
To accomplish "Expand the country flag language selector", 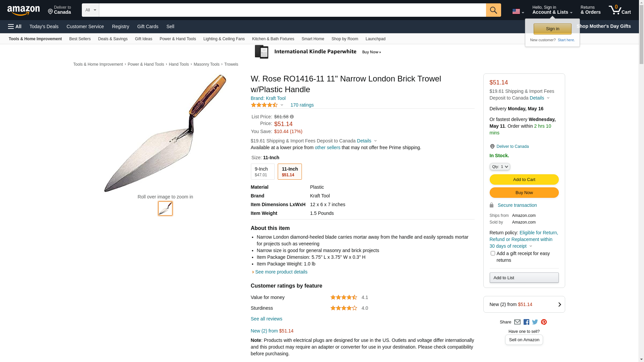I will (x=518, y=12).
